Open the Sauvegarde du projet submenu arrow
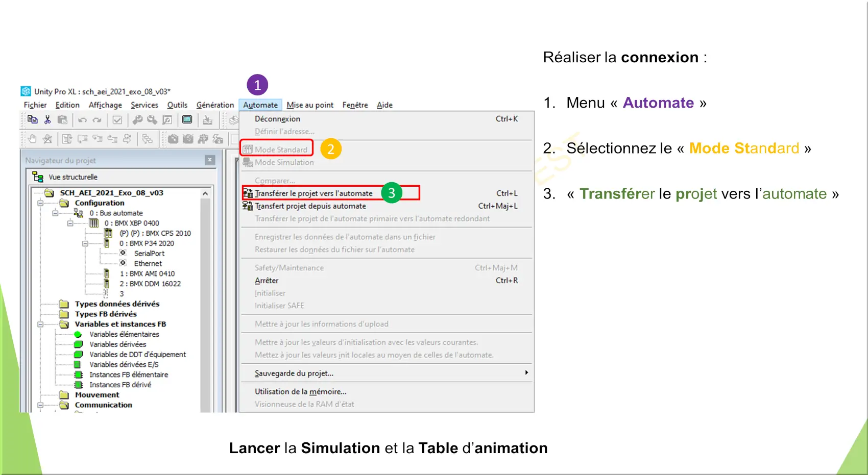This screenshot has width=868, height=475. [x=526, y=373]
